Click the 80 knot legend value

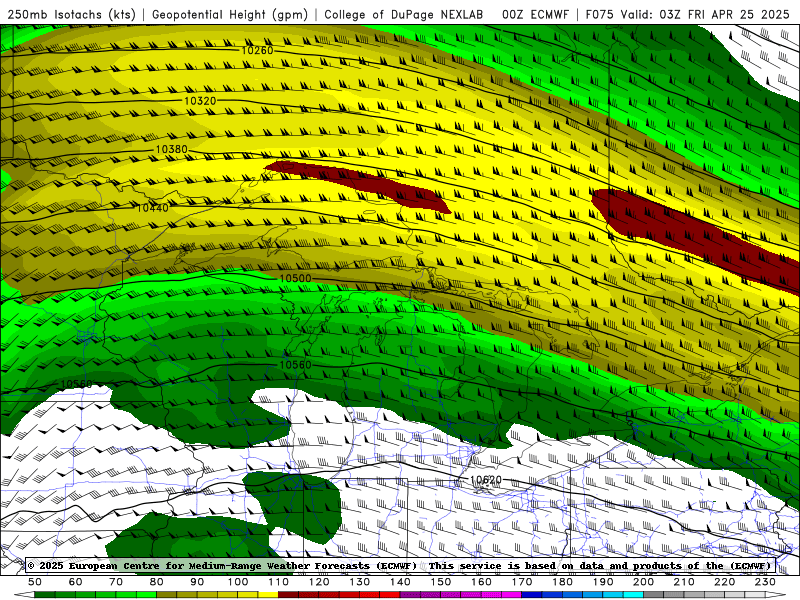tap(156, 582)
